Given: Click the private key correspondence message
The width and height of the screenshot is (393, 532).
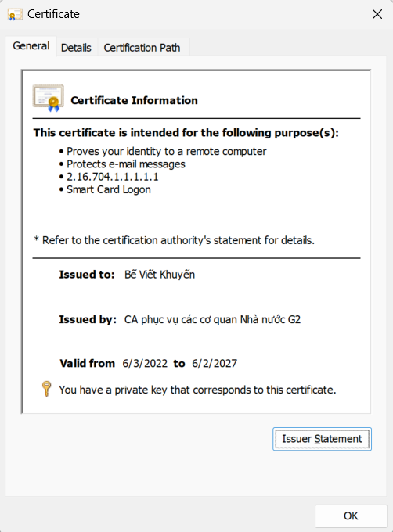Looking at the screenshot, I should tap(197, 390).
